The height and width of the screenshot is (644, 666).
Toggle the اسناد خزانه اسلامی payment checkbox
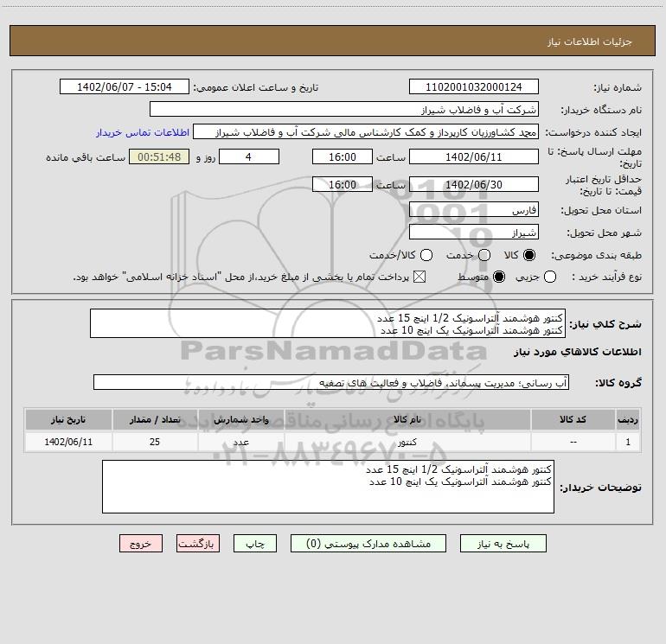click(x=419, y=277)
